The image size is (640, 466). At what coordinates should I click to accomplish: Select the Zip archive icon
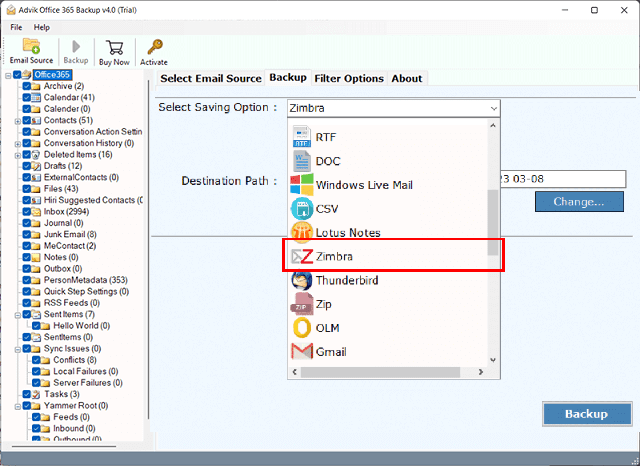(x=302, y=304)
